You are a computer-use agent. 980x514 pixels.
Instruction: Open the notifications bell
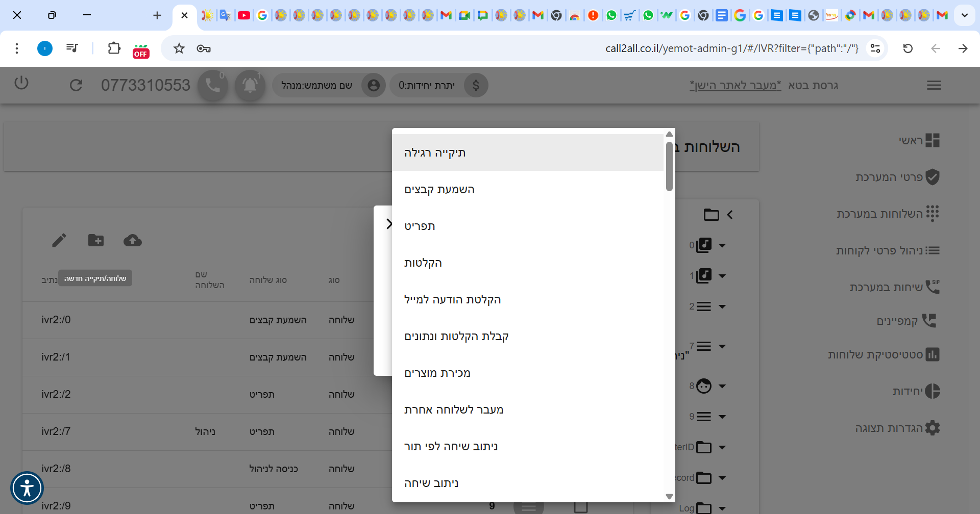(250, 85)
